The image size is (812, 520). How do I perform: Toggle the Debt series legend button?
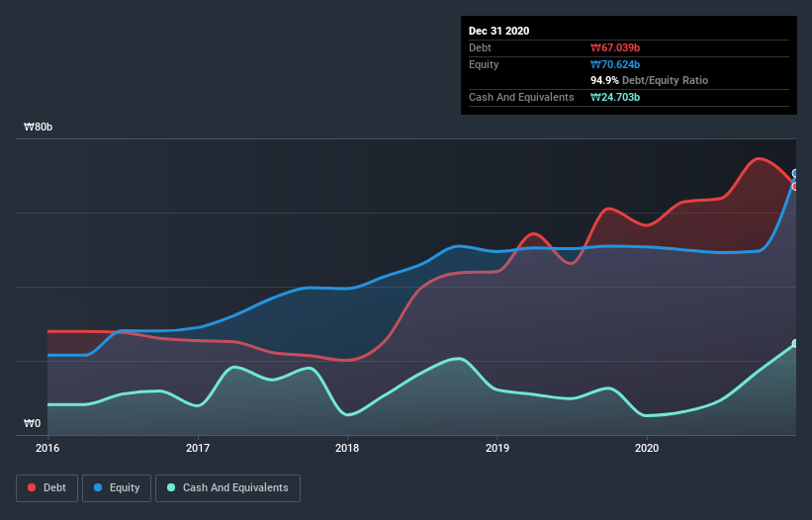pos(46,488)
